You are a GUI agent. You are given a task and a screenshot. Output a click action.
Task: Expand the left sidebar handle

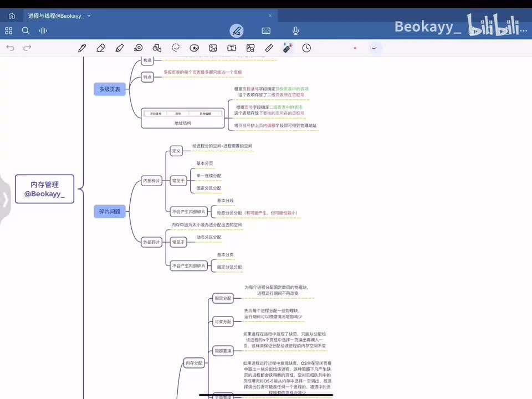point(5,199)
